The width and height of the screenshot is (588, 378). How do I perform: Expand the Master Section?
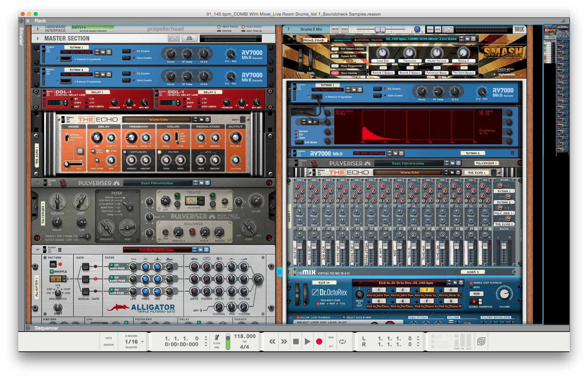click(38, 39)
